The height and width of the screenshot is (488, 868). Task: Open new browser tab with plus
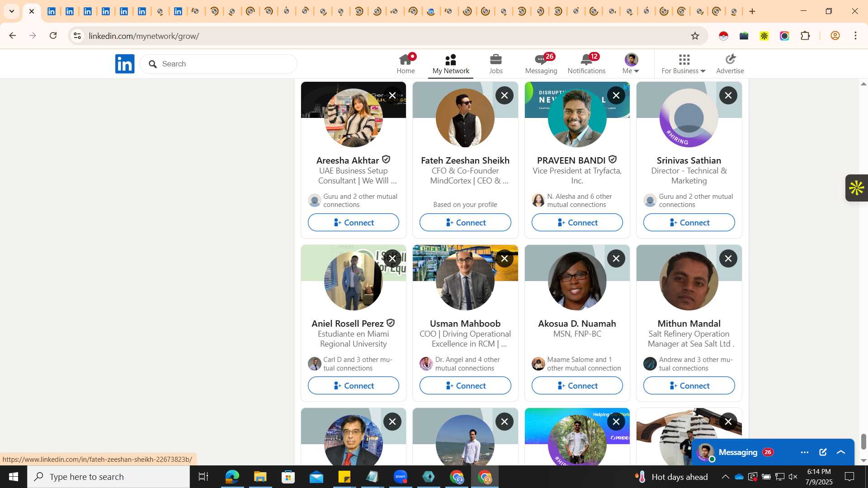(752, 11)
